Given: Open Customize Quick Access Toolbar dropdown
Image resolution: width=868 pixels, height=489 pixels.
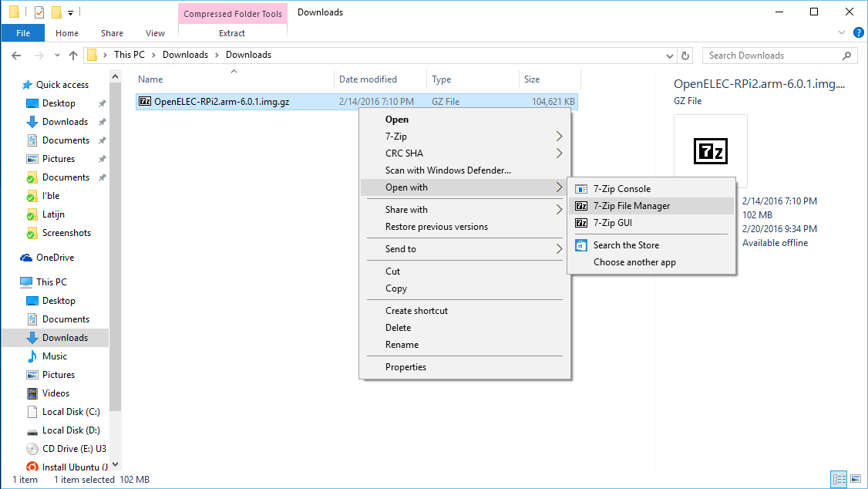Looking at the screenshot, I should (x=70, y=13).
